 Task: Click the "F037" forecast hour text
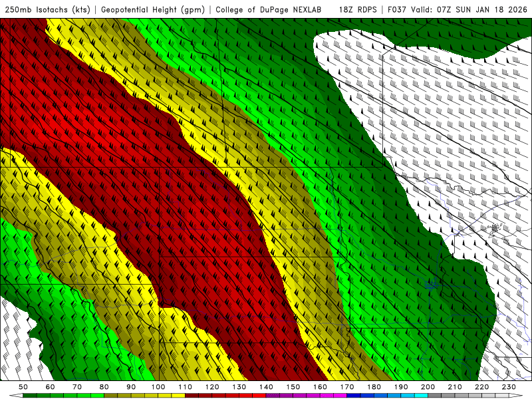click(x=398, y=10)
